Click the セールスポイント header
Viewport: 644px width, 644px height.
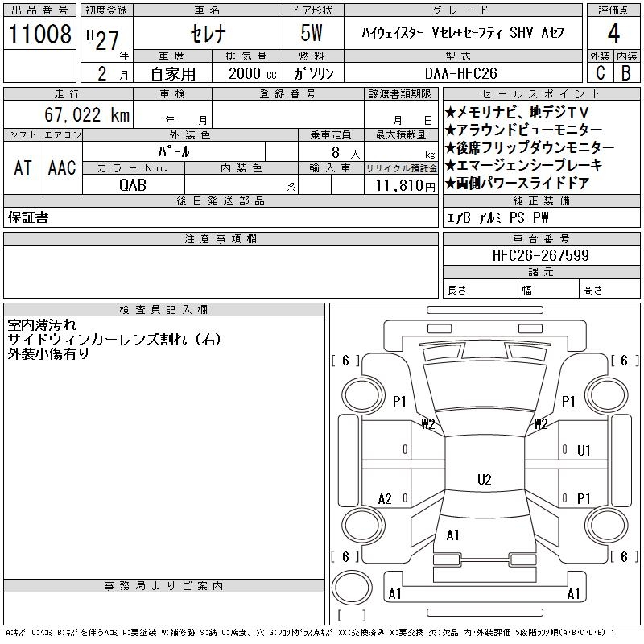click(541, 94)
